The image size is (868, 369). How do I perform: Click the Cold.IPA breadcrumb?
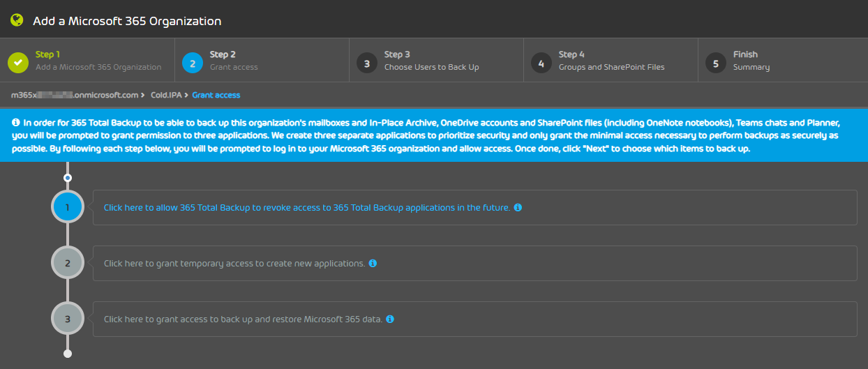[x=165, y=95]
